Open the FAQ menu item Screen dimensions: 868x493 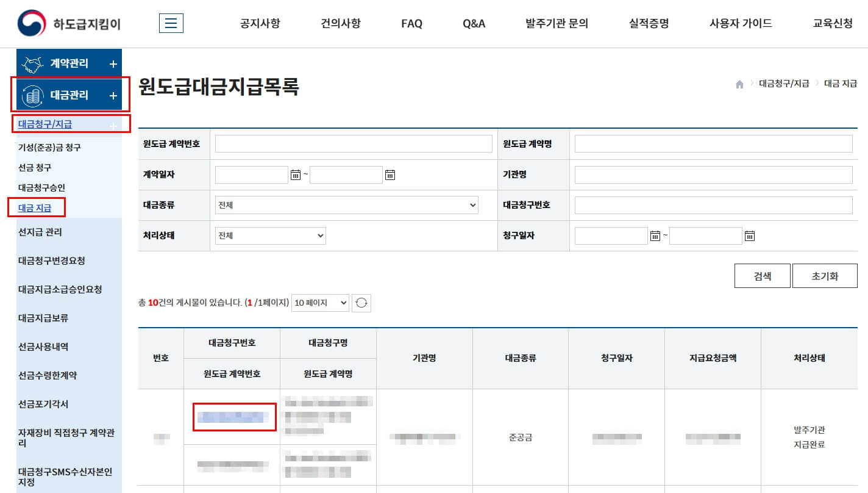(x=411, y=23)
